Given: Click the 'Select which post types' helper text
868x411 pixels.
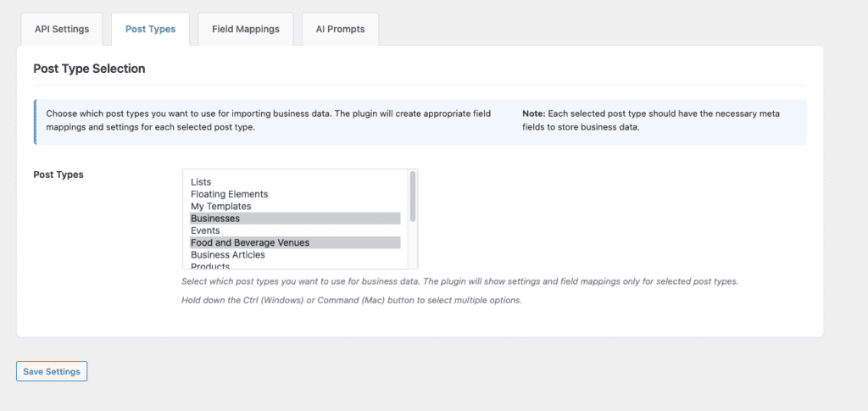Looking at the screenshot, I should tap(459, 281).
